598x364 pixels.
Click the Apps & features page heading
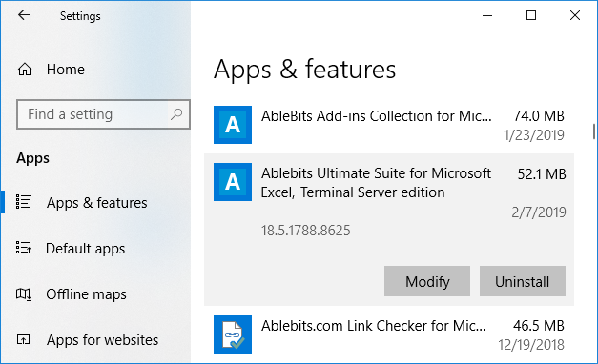tap(304, 70)
